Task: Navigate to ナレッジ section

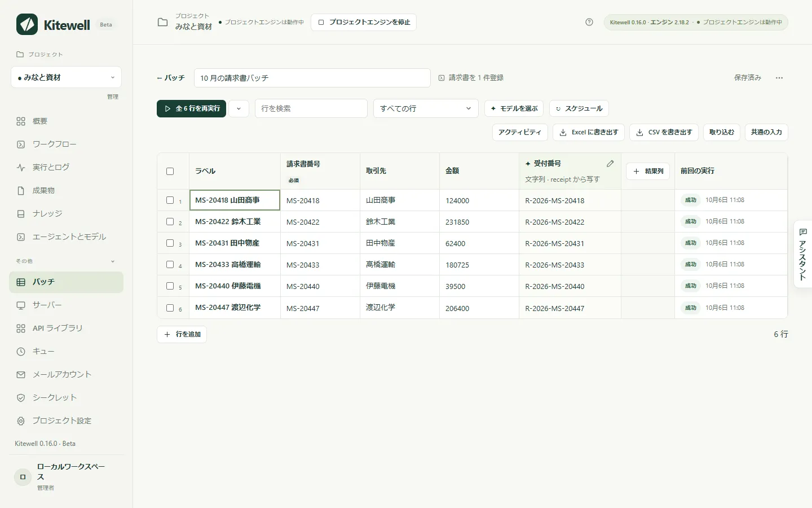Action: [x=66, y=214]
